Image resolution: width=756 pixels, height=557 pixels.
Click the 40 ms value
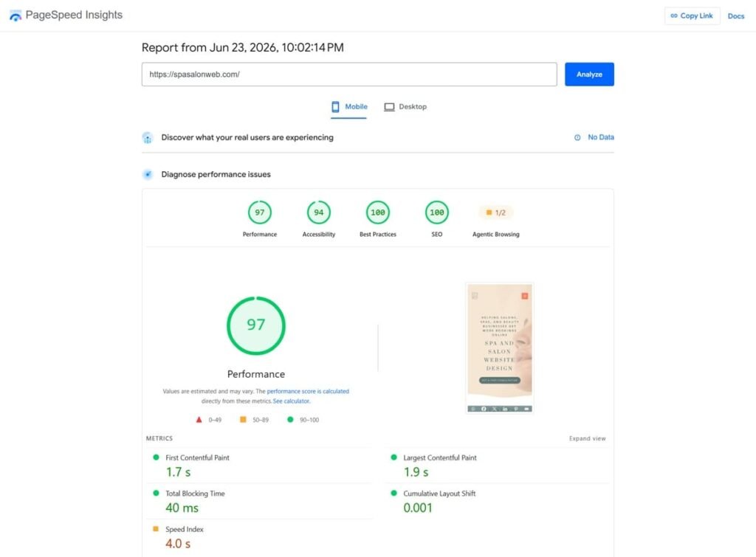tap(182, 508)
